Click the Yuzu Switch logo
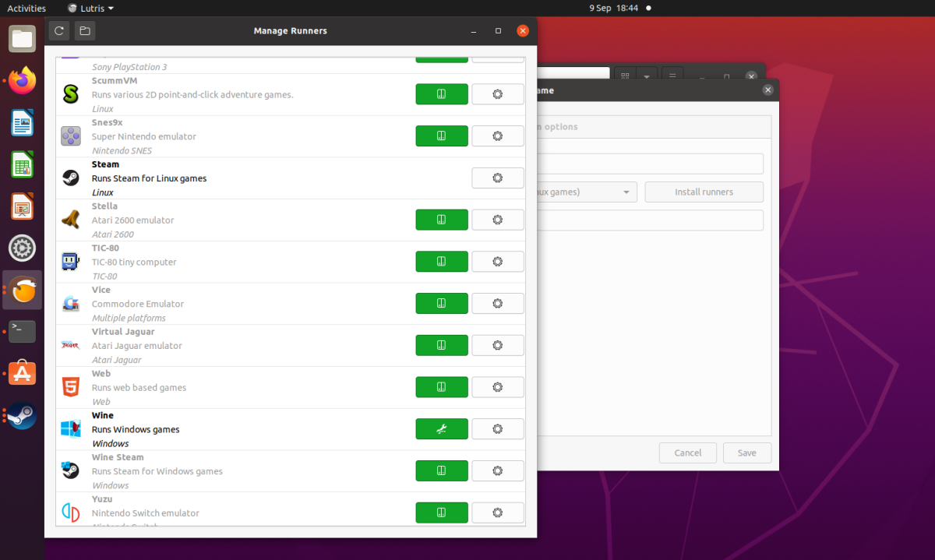Viewport: 935px width, 560px height. pos(71,513)
